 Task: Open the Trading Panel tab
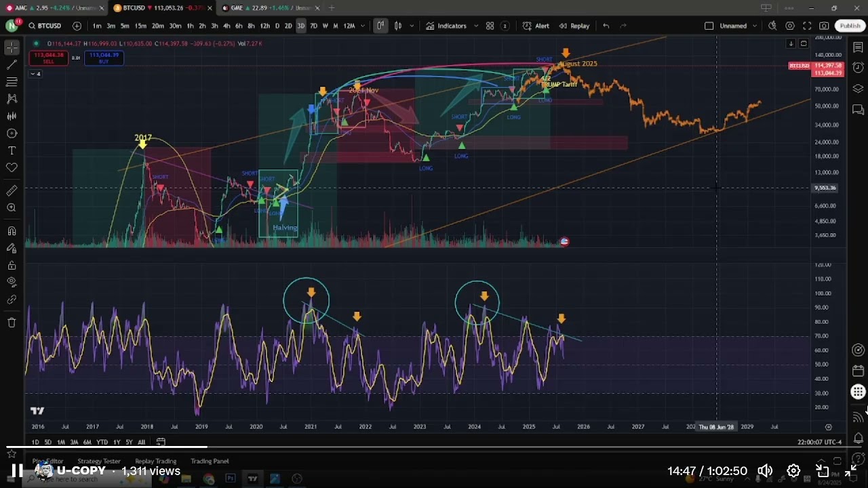[x=210, y=461]
